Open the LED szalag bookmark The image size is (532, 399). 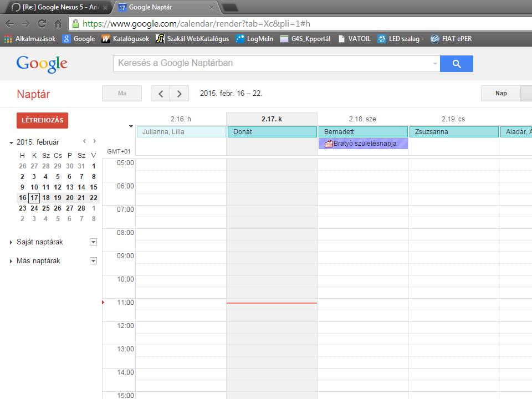pyautogui.click(x=401, y=39)
